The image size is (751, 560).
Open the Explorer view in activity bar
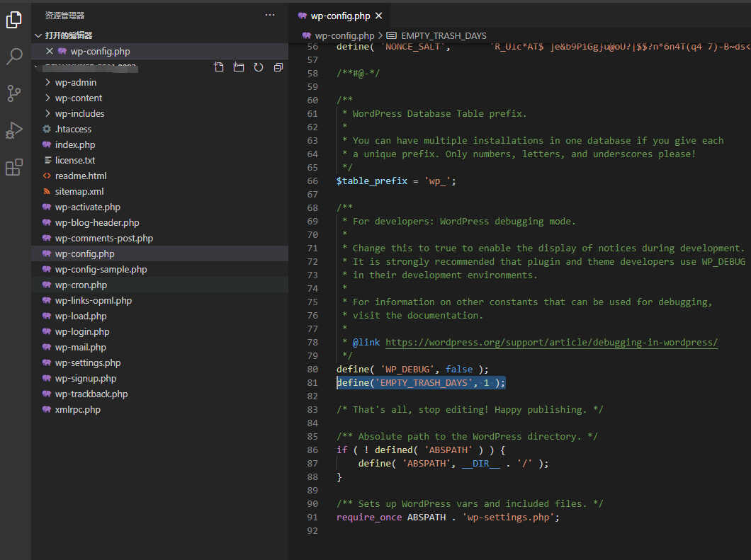tap(14, 20)
